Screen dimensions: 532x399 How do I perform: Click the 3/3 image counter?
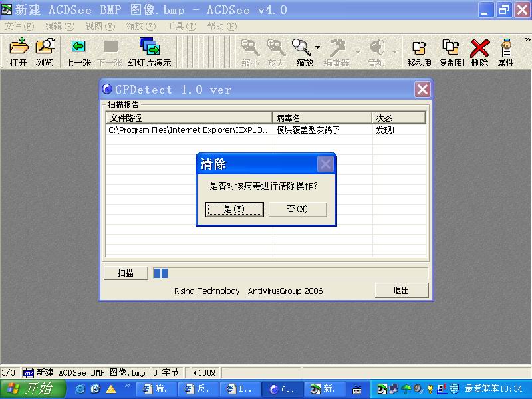pos(9,373)
